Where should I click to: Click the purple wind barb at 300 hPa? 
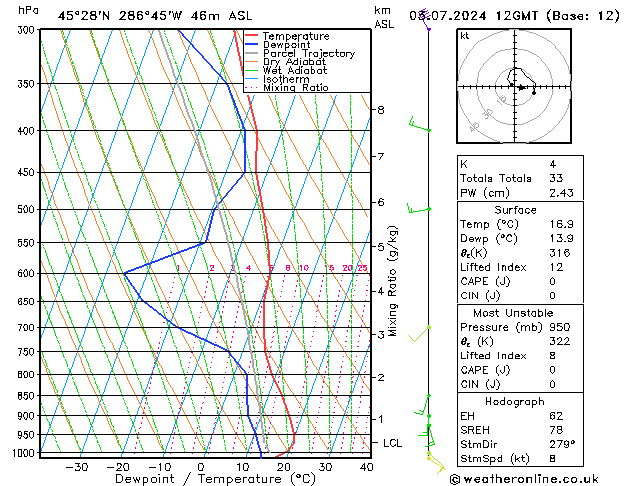click(425, 19)
